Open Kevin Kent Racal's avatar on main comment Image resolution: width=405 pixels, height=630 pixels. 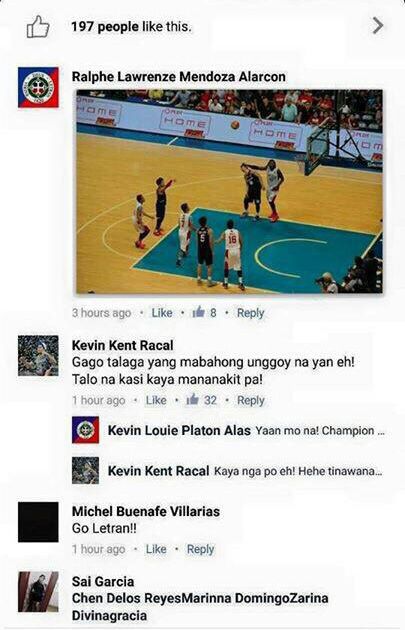point(38,356)
